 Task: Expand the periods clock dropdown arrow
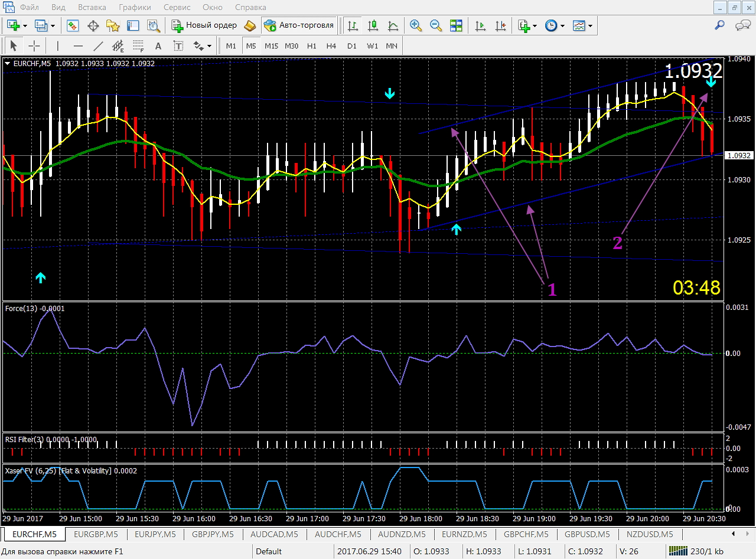tap(562, 25)
